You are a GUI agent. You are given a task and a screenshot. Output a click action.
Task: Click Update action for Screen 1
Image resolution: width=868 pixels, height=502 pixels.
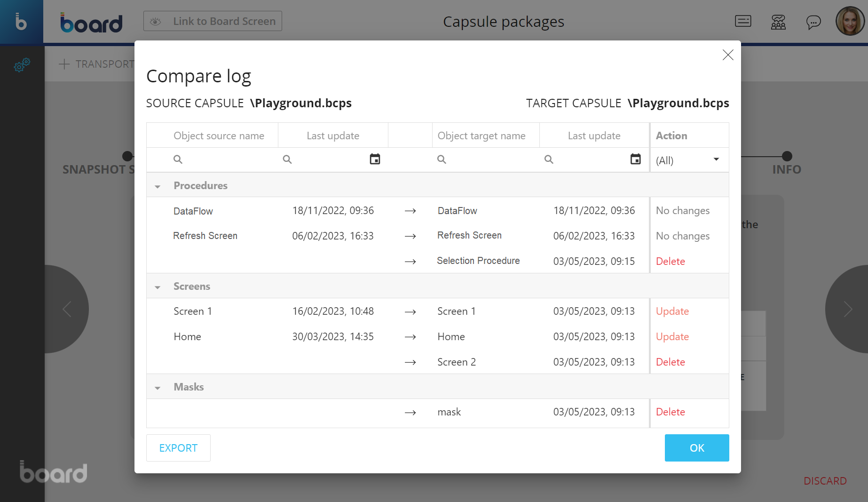pos(672,311)
